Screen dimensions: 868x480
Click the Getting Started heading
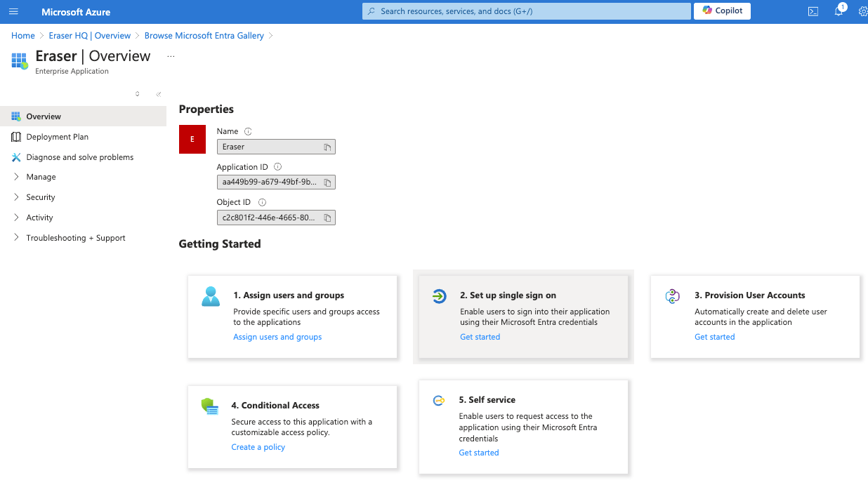[220, 244]
